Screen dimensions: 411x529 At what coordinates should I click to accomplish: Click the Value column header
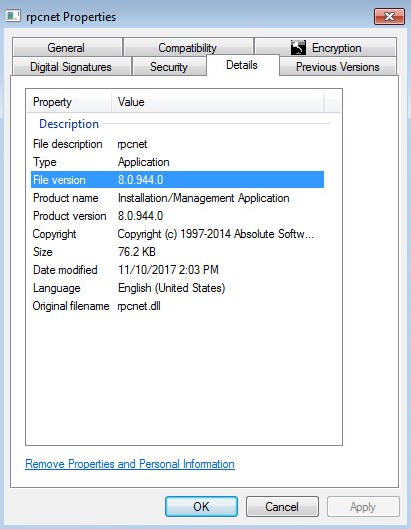tap(217, 102)
